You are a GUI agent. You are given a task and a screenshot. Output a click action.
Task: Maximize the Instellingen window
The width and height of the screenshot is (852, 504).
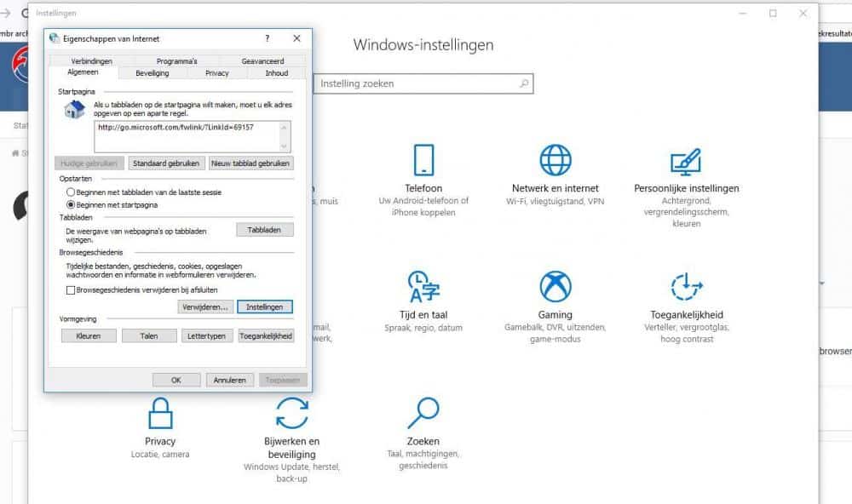[774, 13]
